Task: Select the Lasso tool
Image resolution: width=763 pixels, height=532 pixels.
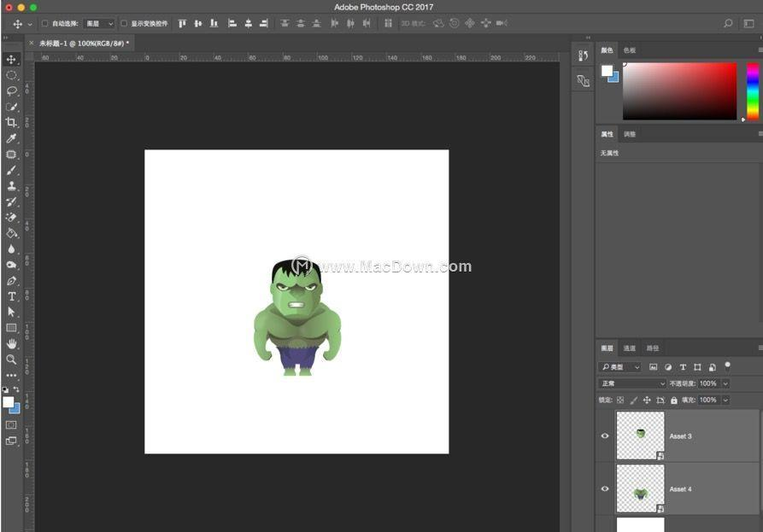Action: 11,91
